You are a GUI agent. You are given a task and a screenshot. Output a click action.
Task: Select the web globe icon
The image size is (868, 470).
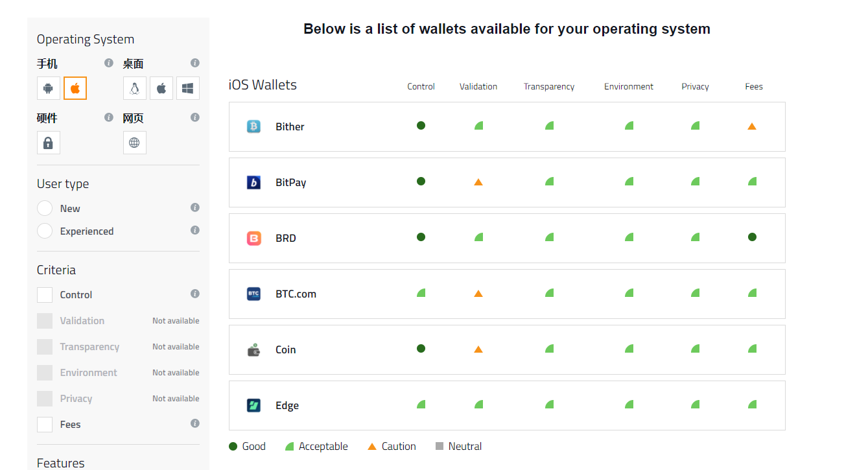[x=135, y=143]
